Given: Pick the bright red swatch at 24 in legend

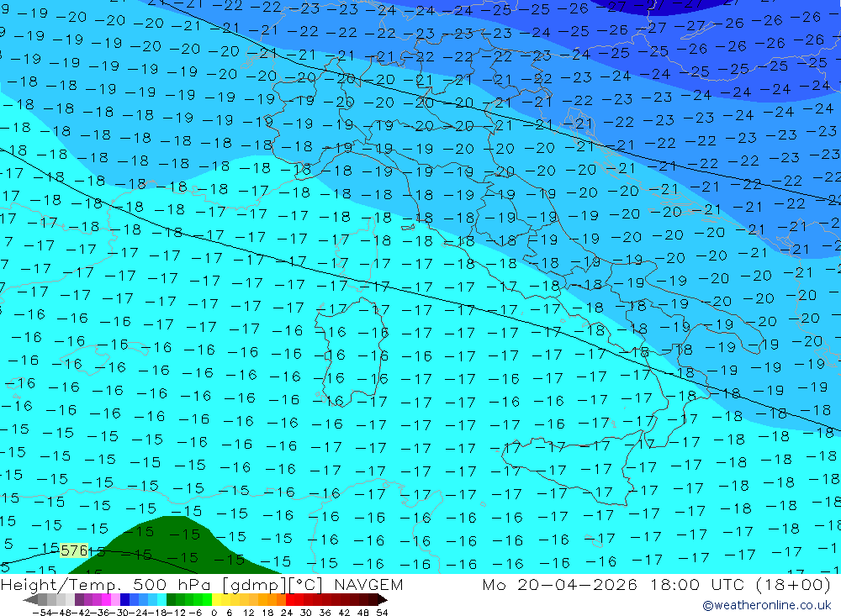Looking at the screenshot, I should (290, 600).
